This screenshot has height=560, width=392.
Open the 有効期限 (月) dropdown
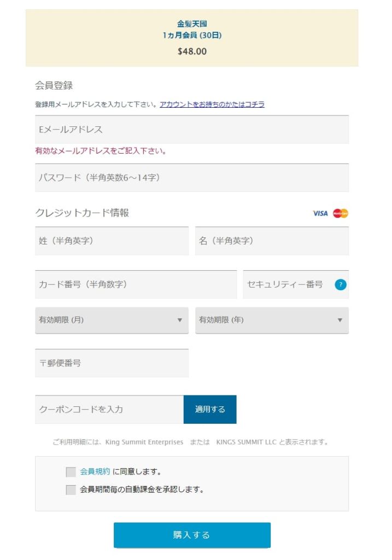point(112,320)
